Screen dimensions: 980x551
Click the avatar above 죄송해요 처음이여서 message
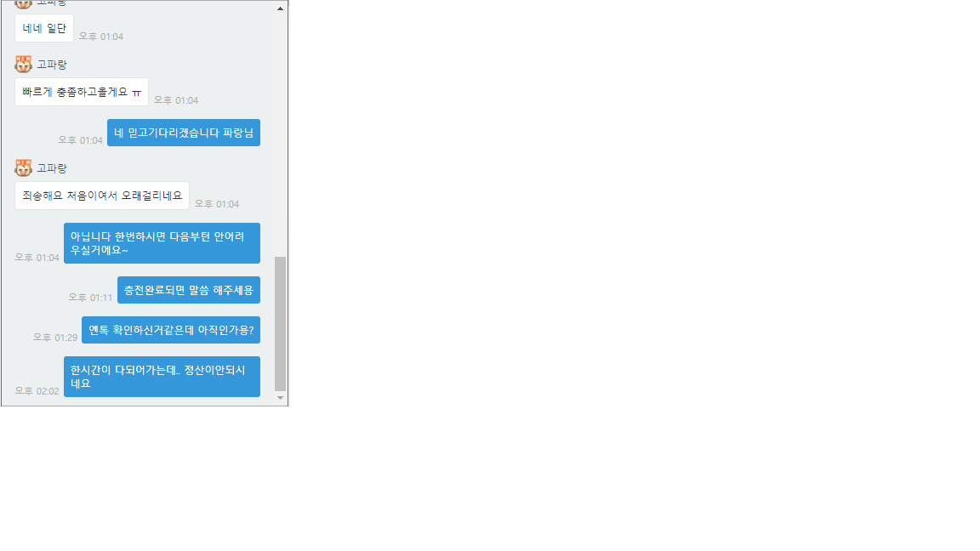tap(23, 168)
